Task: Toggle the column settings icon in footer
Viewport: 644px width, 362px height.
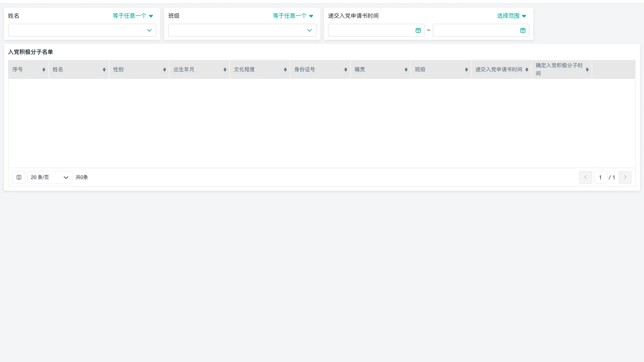Action: [x=19, y=177]
